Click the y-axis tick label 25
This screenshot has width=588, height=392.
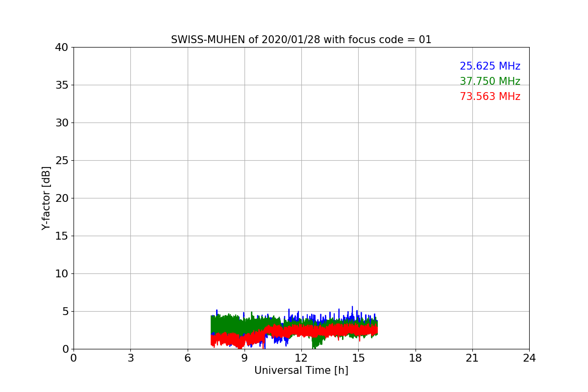coord(62,161)
